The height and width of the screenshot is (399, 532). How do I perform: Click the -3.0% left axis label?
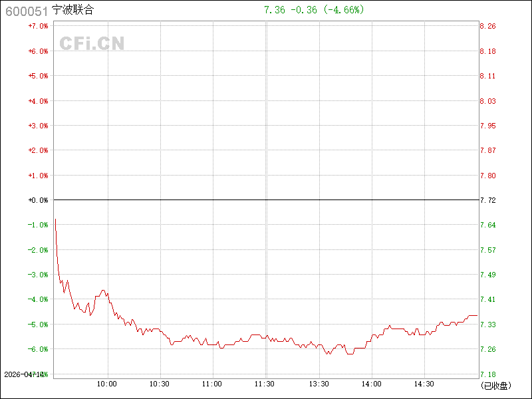(x=37, y=275)
